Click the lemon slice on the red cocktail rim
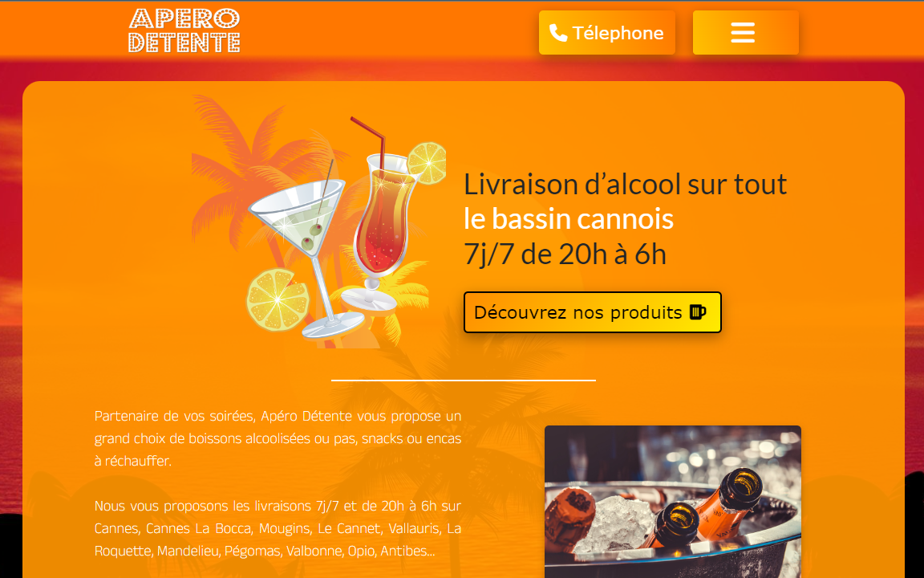This screenshot has height=578, width=924. pos(427,163)
